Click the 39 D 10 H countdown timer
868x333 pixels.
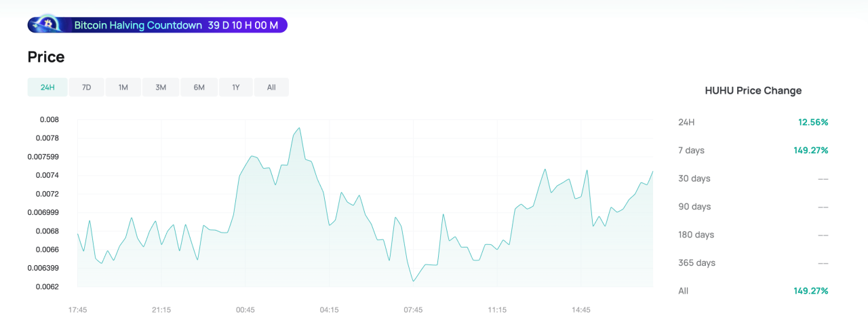pyautogui.click(x=243, y=25)
